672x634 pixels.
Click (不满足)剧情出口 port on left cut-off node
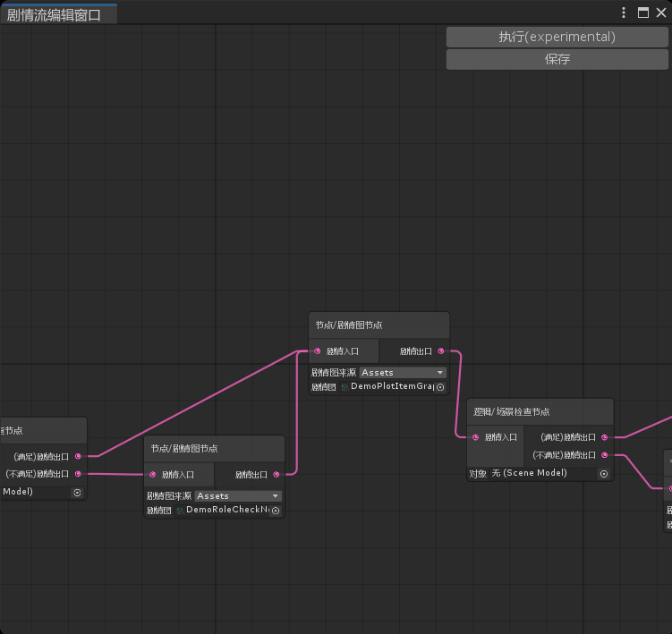(x=78, y=474)
